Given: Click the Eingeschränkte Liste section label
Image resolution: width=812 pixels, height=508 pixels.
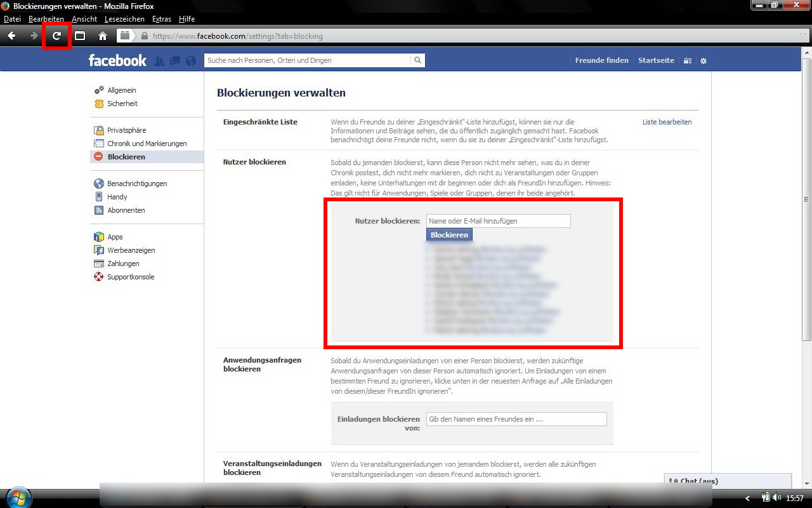Looking at the screenshot, I should 260,122.
